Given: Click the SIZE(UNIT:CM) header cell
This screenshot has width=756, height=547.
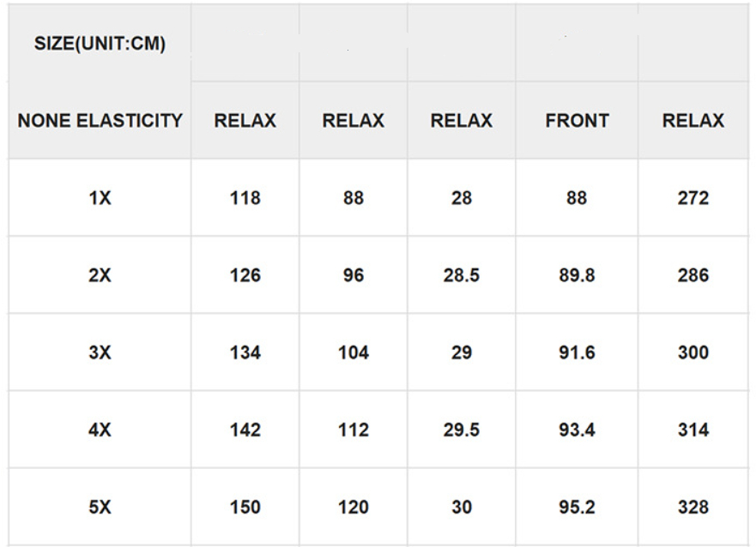Looking at the screenshot, I should pyautogui.click(x=100, y=44).
